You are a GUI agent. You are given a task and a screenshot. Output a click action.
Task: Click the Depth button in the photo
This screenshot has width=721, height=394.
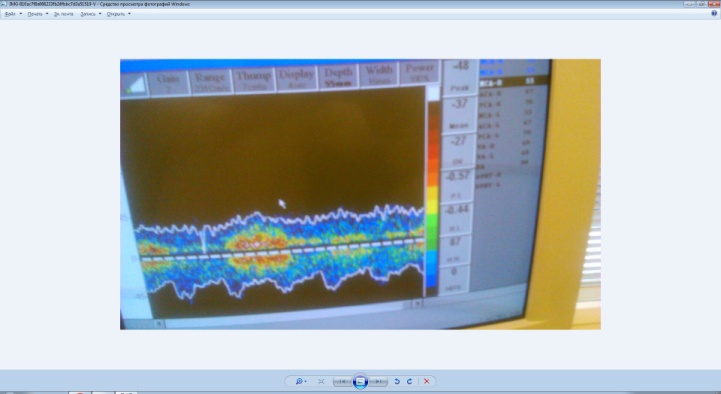click(338, 77)
